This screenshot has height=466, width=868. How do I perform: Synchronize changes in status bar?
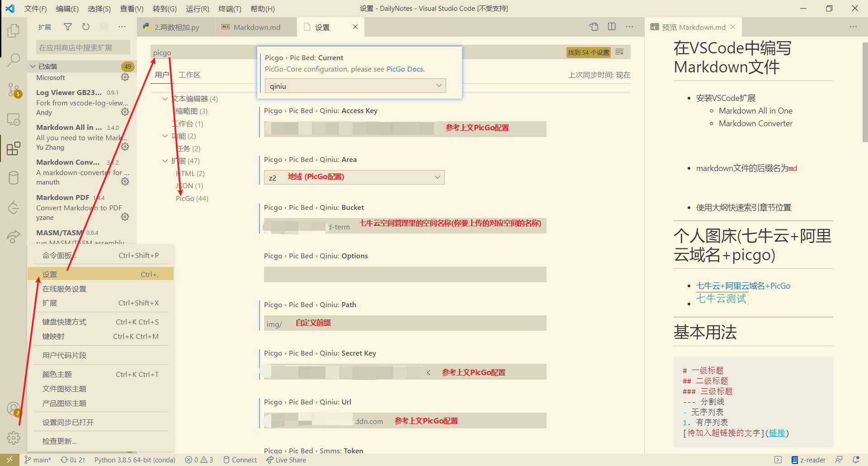(73, 460)
